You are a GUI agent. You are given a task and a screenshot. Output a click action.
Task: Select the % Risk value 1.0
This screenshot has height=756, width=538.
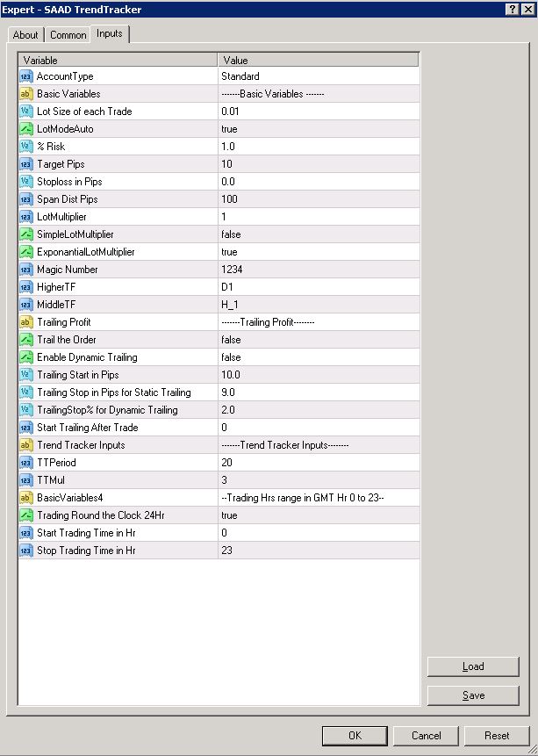pyautogui.click(x=228, y=147)
